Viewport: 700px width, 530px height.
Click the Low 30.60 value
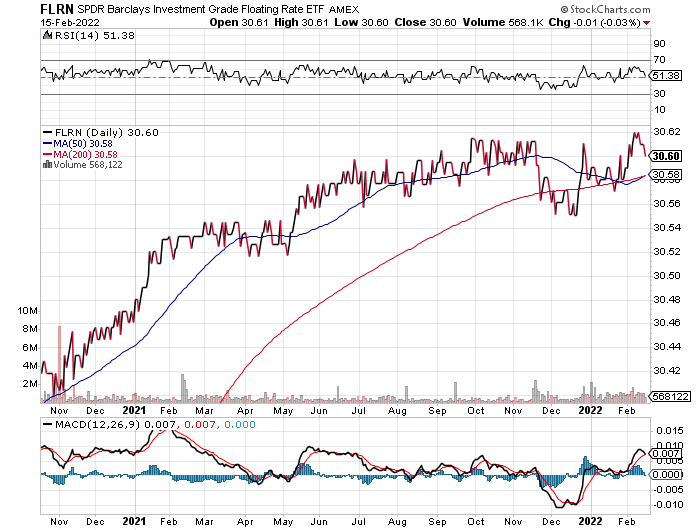point(361,22)
